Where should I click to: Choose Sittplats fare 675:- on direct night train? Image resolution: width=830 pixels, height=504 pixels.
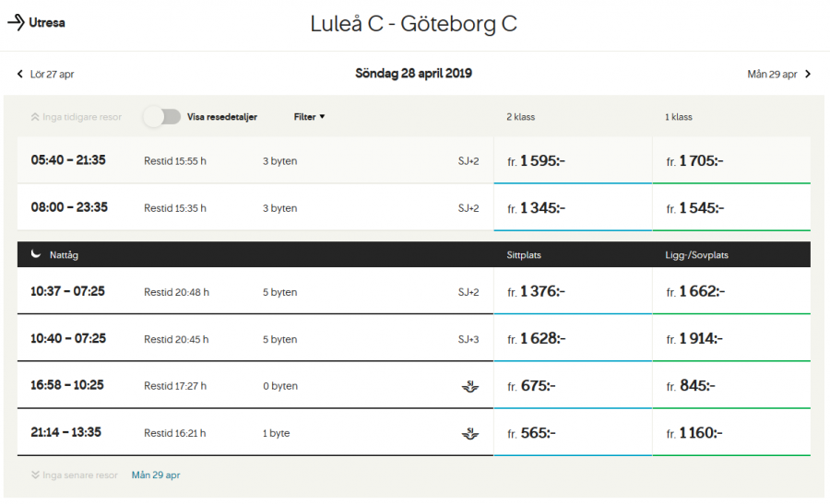click(x=573, y=386)
